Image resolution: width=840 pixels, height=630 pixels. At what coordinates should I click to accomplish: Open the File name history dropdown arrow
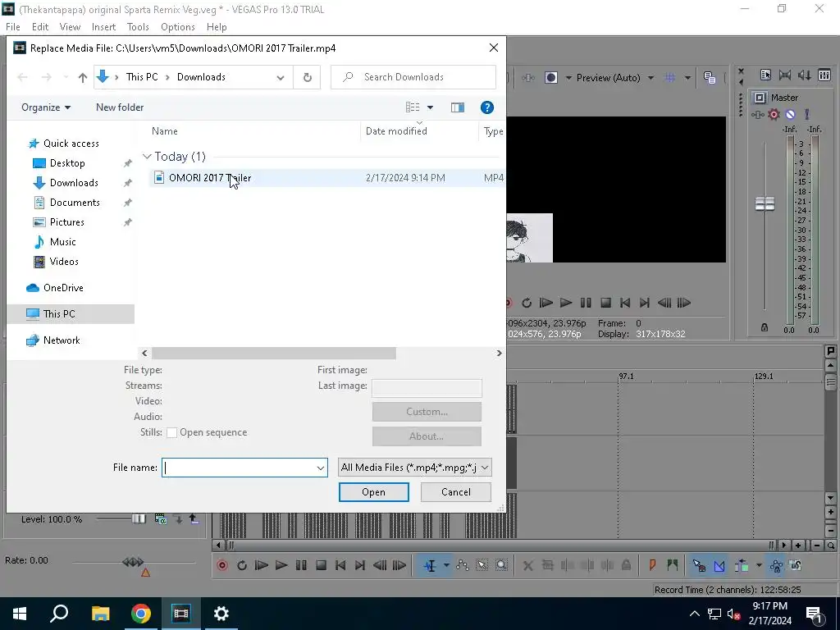[x=321, y=468]
